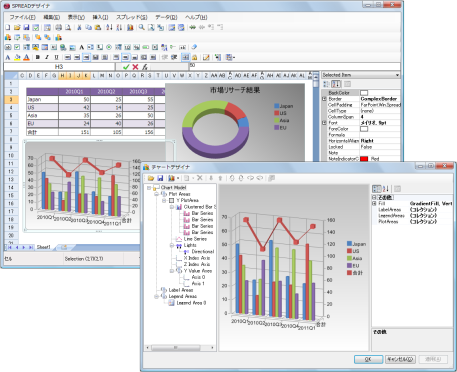Open the View (表示) menu
The image size is (457, 372).
point(76,17)
